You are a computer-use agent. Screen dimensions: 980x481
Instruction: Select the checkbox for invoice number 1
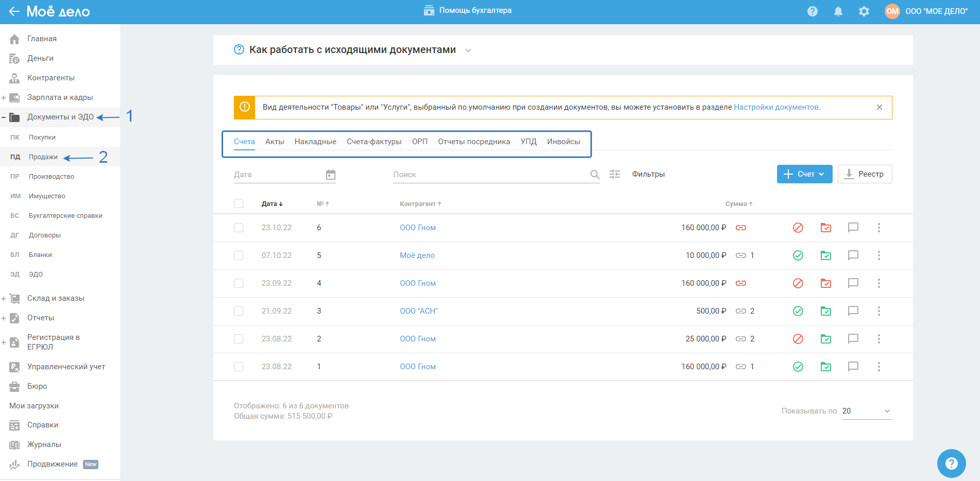tap(239, 367)
